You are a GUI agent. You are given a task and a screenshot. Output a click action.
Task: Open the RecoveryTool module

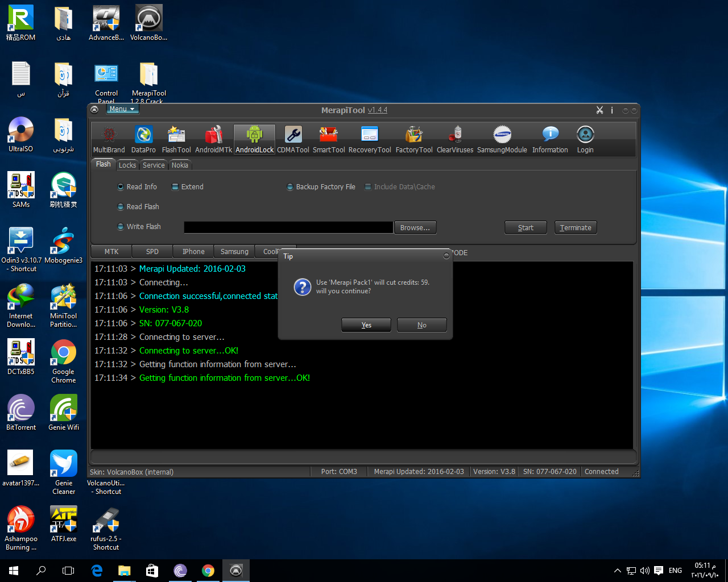[x=370, y=140]
